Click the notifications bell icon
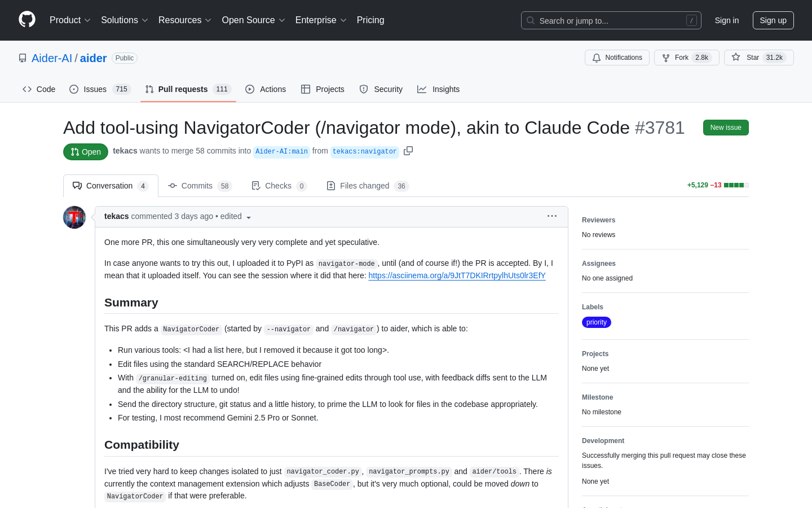The width and height of the screenshot is (812, 508). [597, 58]
